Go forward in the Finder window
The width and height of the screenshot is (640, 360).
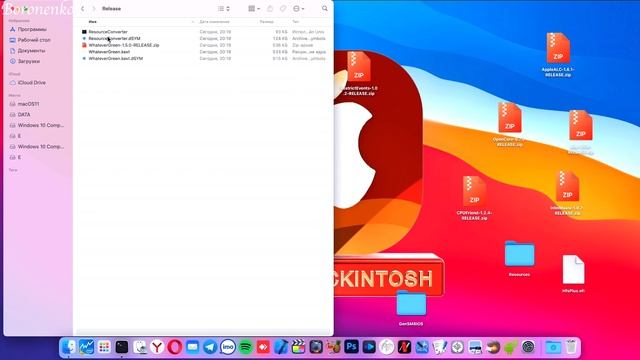coord(93,9)
